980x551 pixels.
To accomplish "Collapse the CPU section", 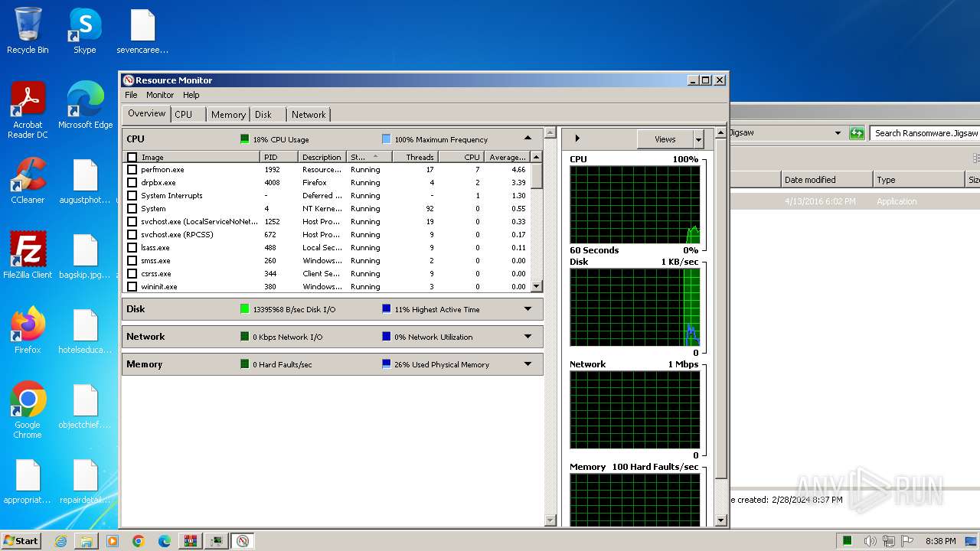I will pos(528,139).
